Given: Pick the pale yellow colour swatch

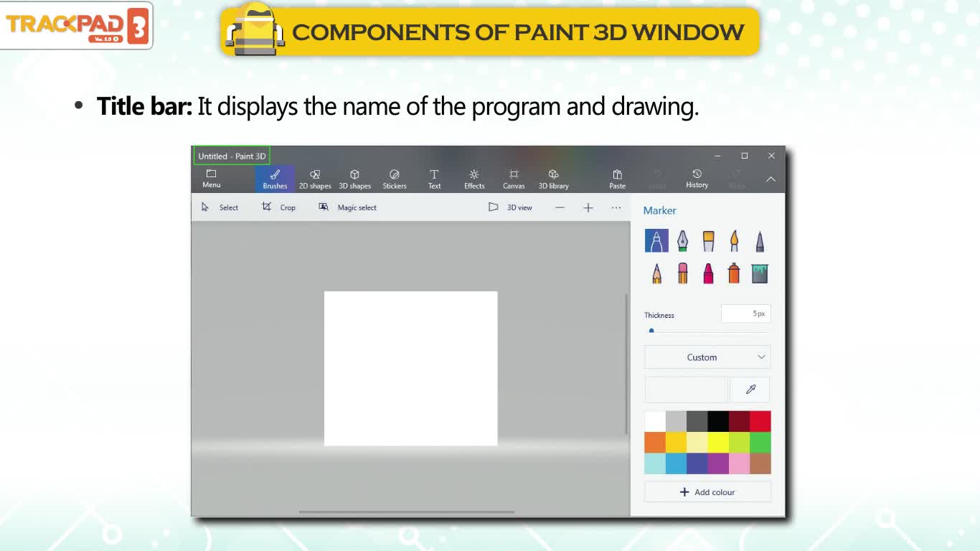Looking at the screenshot, I should pos(697,442).
